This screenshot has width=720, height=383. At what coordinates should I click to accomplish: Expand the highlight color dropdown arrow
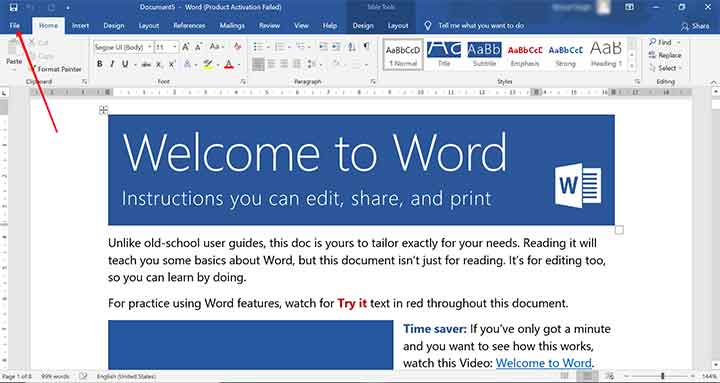click(218, 65)
